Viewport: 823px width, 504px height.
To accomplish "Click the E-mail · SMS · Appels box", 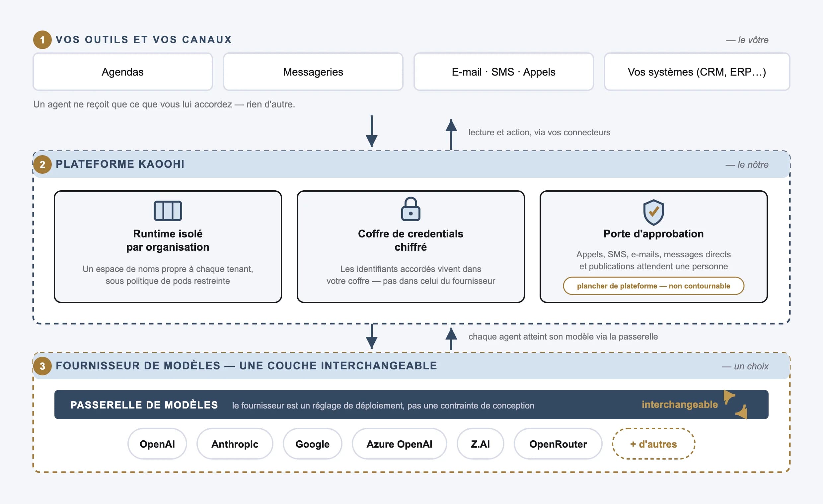I will click(x=503, y=72).
